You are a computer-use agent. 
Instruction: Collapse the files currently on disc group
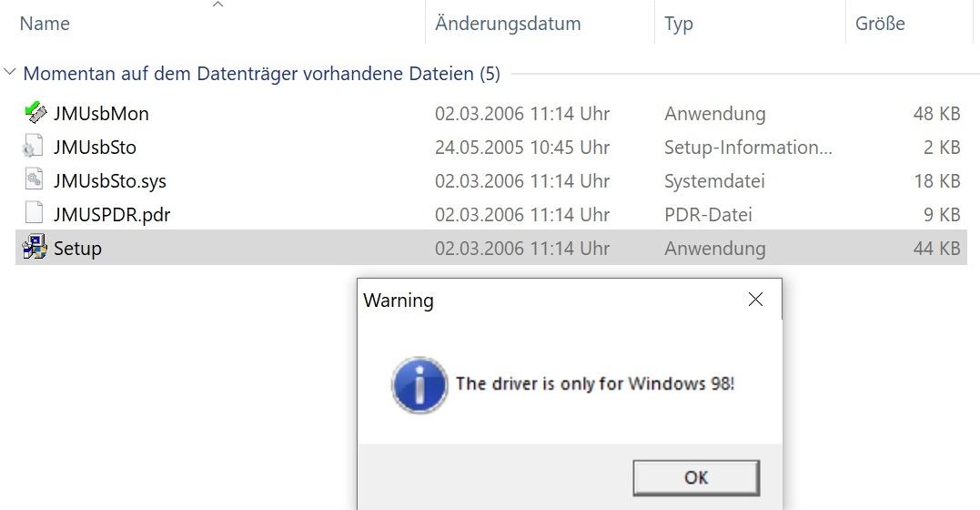point(9,73)
